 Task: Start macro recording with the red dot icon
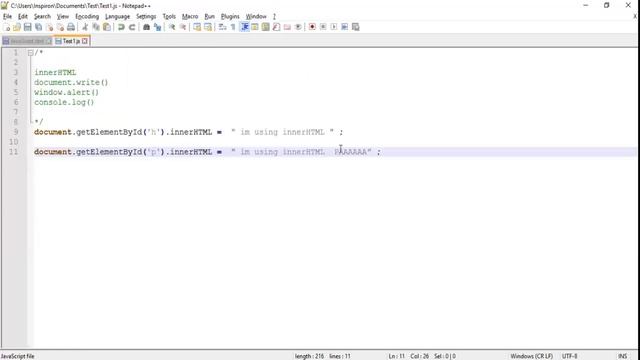(312, 27)
